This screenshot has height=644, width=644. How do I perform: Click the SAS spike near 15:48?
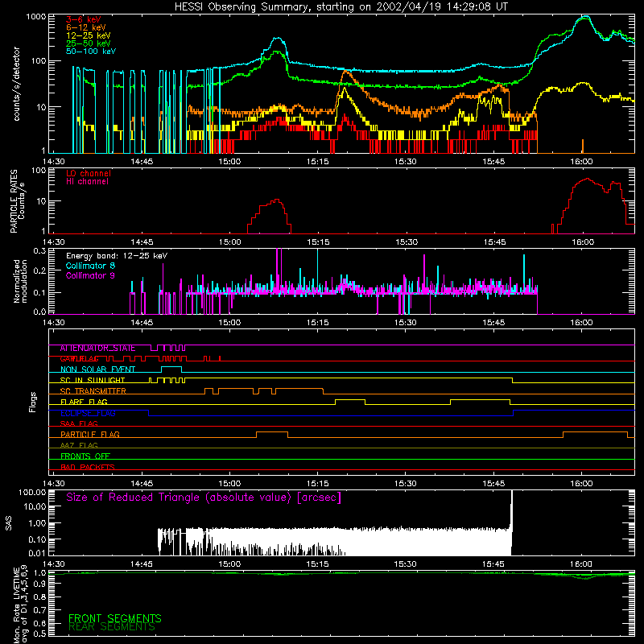[x=512, y=522]
